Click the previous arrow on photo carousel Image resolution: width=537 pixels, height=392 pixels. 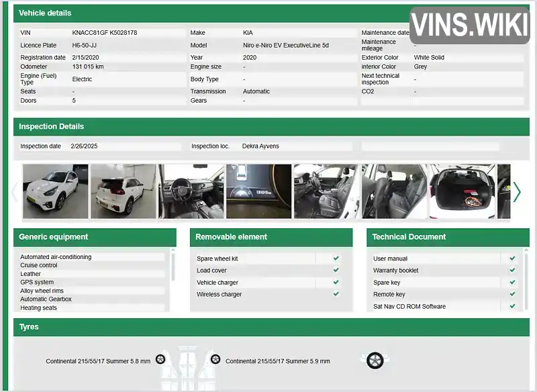pyautogui.click(x=14, y=192)
